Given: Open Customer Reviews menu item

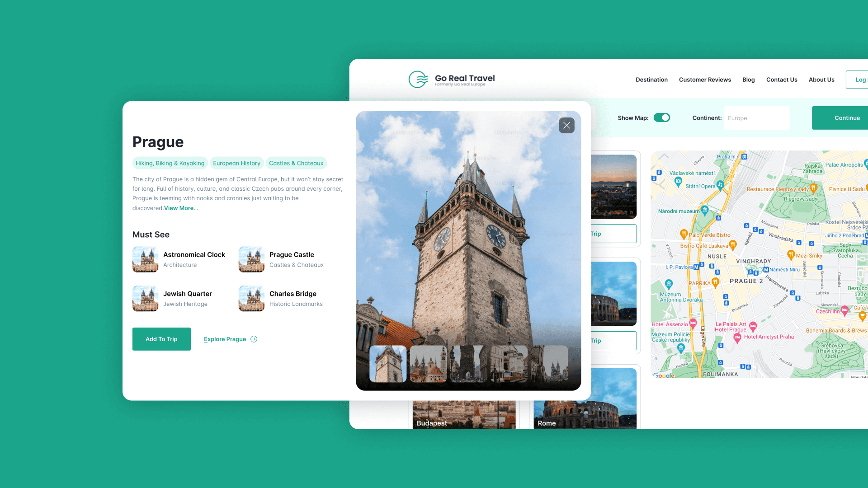Looking at the screenshot, I should pyautogui.click(x=705, y=80).
